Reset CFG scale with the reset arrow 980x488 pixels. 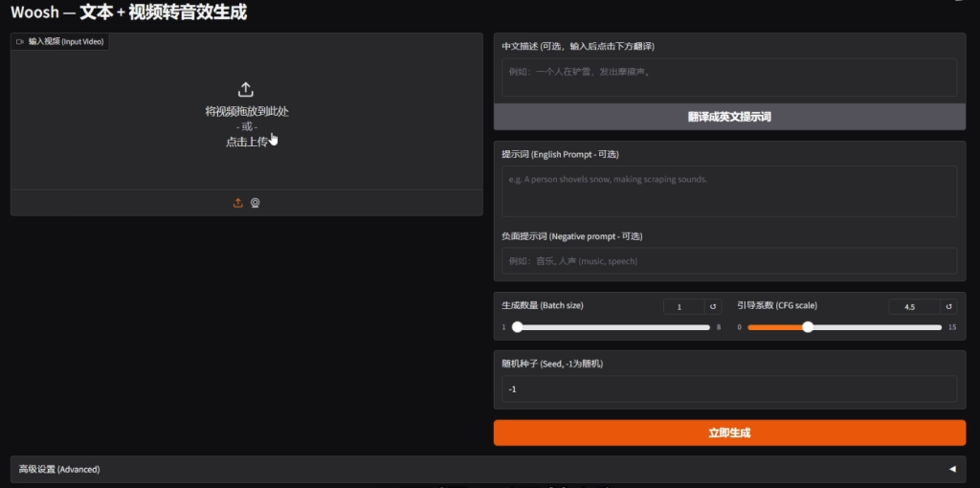[x=948, y=307]
